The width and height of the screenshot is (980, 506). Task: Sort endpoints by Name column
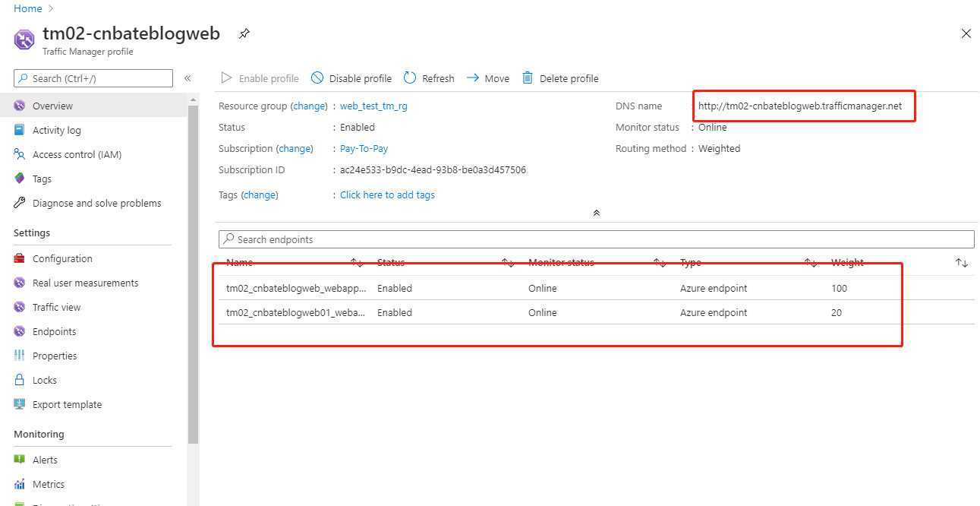357,263
